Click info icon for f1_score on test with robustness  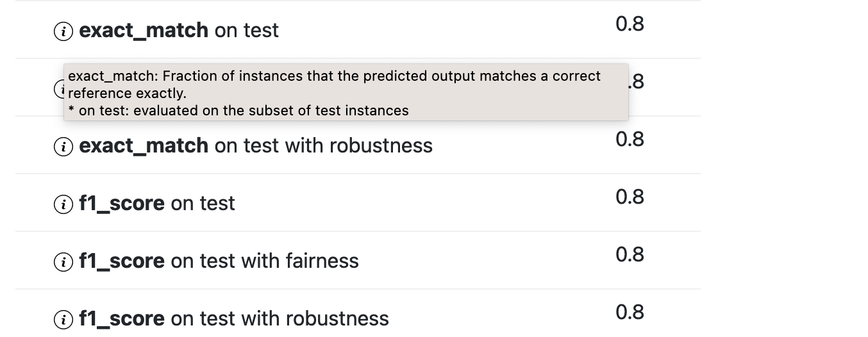pos(63,320)
